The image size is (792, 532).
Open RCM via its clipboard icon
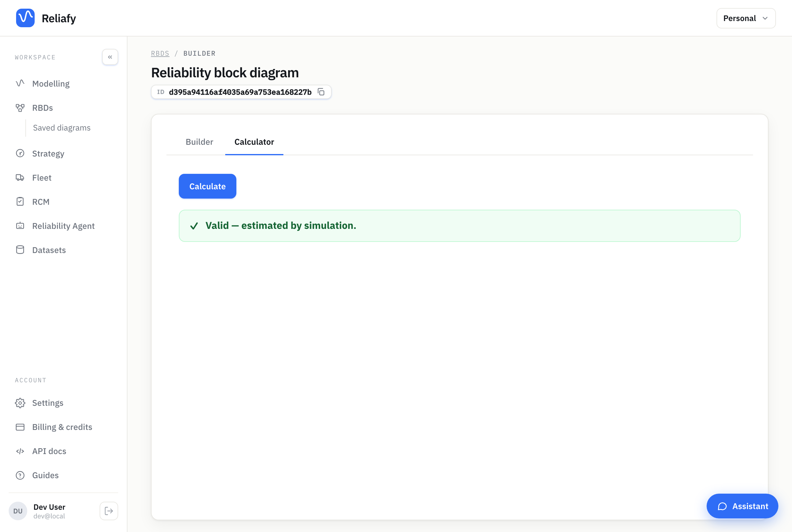click(20, 202)
